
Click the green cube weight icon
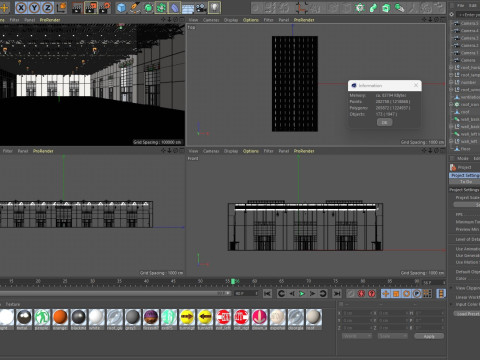386,7
